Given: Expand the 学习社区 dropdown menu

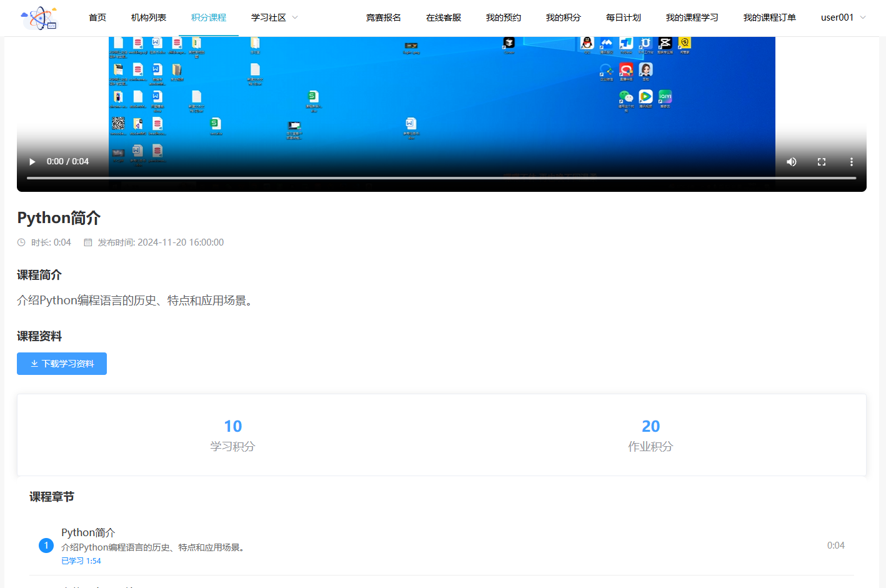Looking at the screenshot, I should point(274,17).
